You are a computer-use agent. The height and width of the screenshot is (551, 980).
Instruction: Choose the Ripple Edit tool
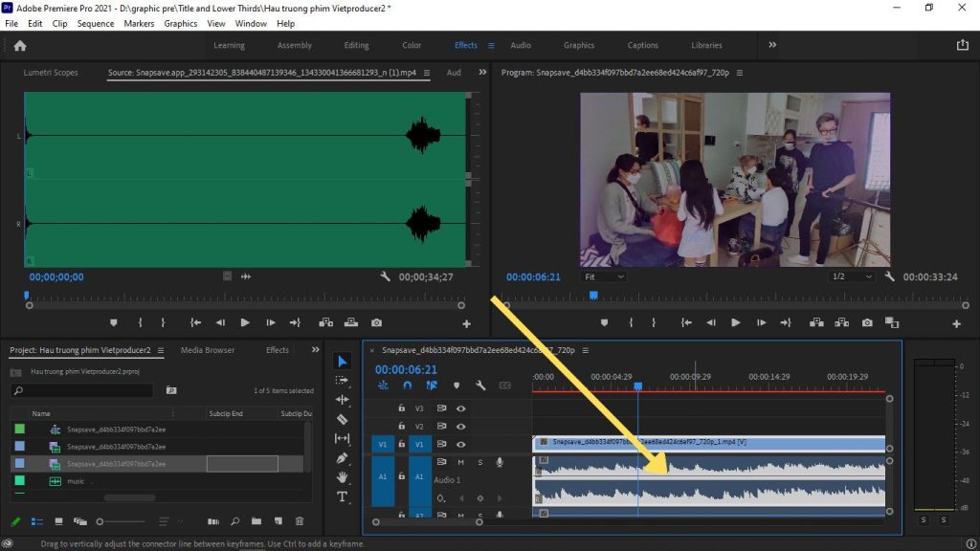coord(343,400)
